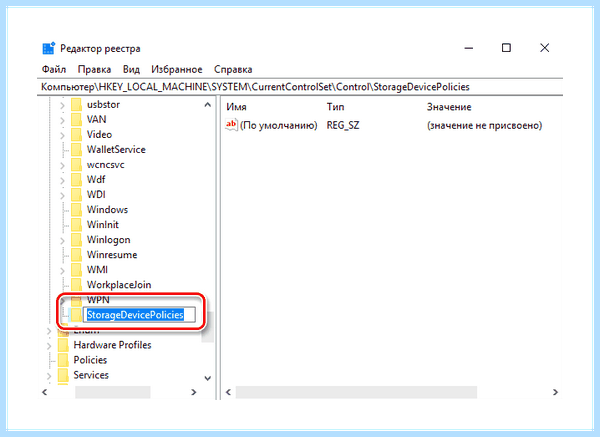Click the StorageDevicePolicies rename text field

(139, 315)
